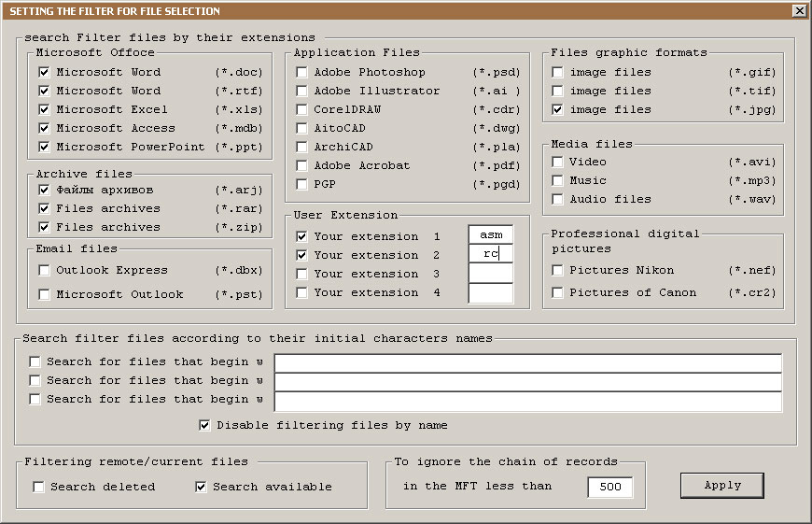The image size is (812, 524).
Task: Check Outlook Express (*.dbx) option
Action: (x=44, y=270)
